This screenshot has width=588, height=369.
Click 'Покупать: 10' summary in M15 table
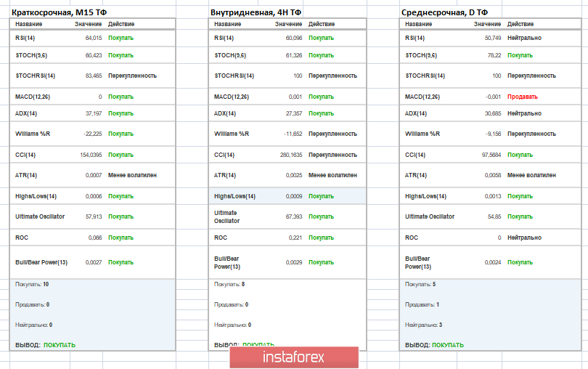coord(32,284)
